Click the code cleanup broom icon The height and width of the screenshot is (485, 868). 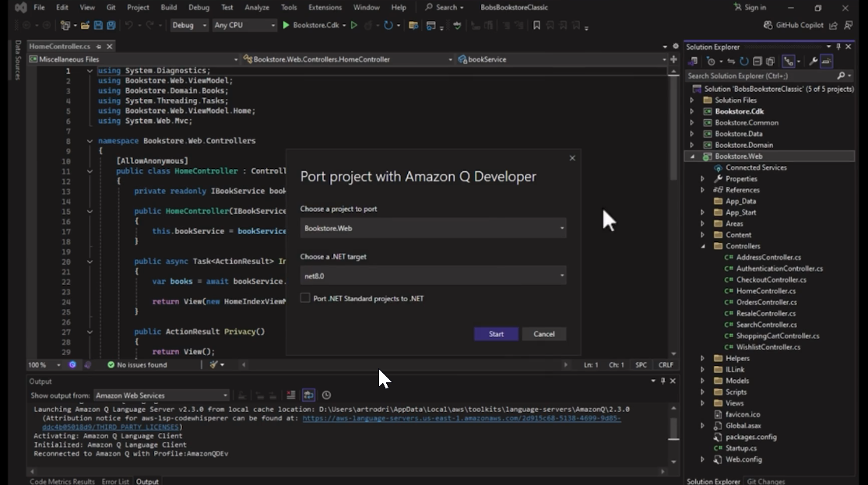coord(213,364)
